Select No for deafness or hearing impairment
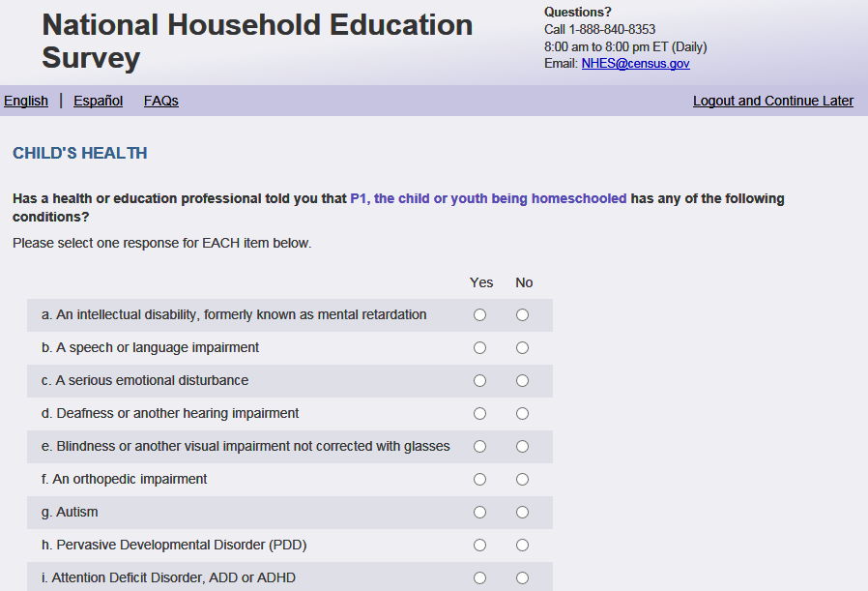 523,414
